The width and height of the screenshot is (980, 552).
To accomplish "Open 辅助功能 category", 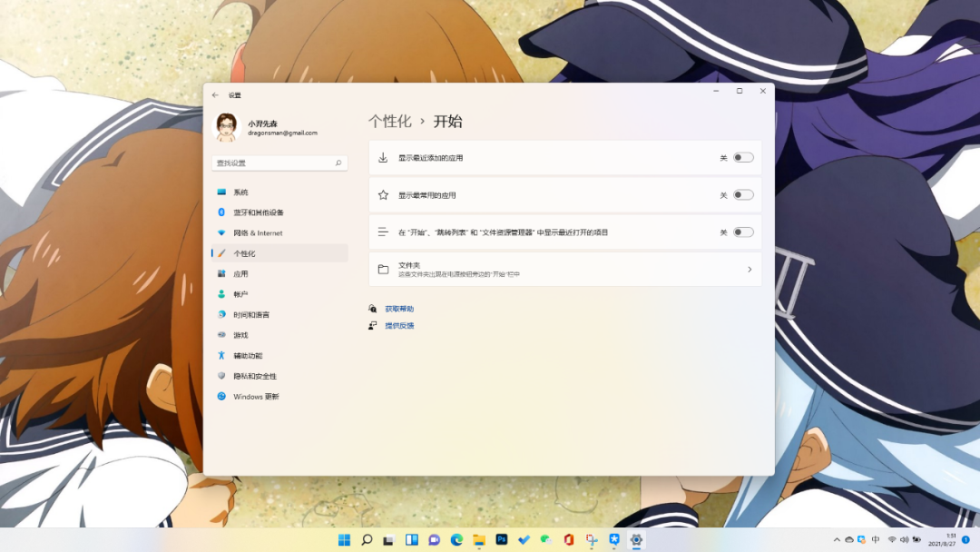I will tap(279, 356).
